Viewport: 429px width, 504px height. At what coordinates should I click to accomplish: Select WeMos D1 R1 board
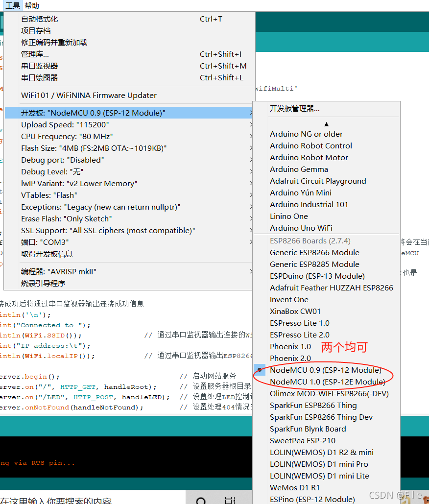(327, 488)
